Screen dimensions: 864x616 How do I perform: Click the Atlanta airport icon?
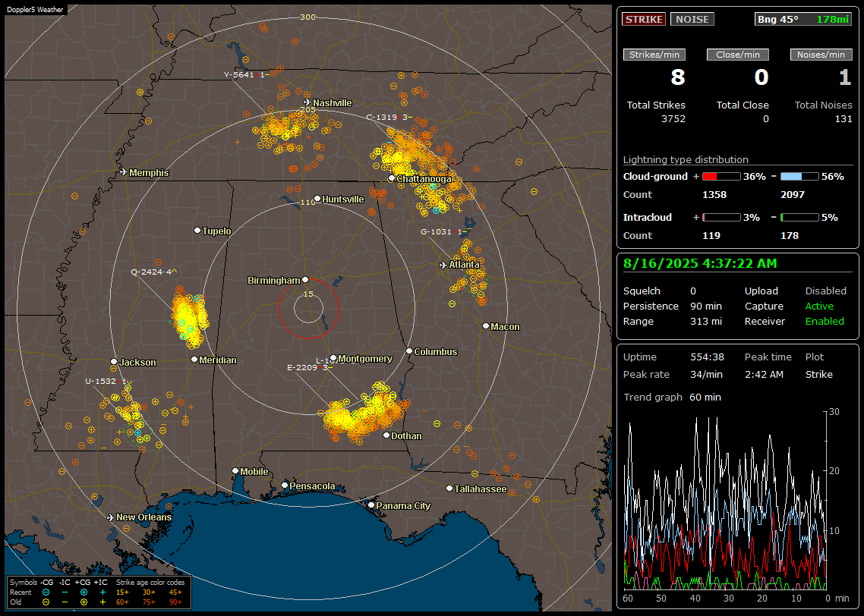click(443, 265)
